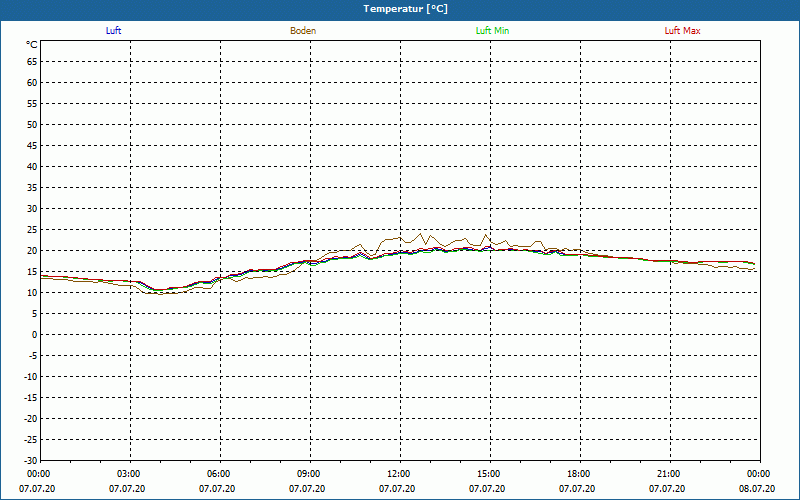Click the '09:00' time axis label
Image resolution: width=800 pixels, height=500 pixels.
click(x=309, y=474)
